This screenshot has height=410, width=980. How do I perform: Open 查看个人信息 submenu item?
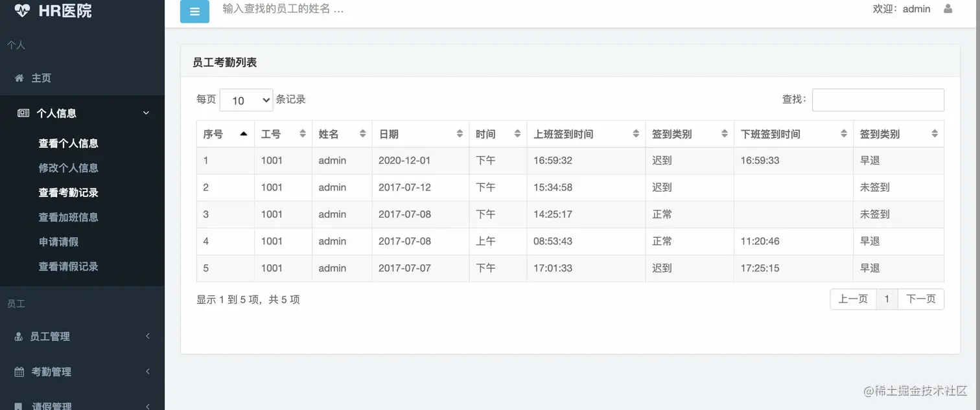tap(68, 143)
